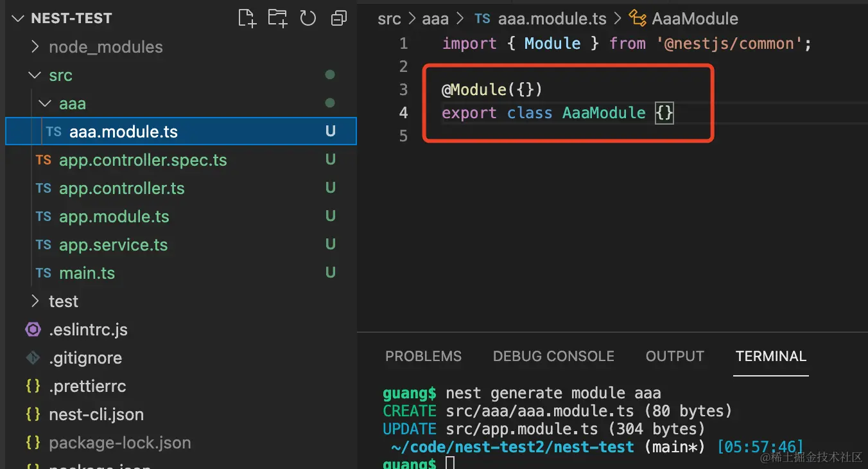Image resolution: width=868 pixels, height=469 pixels.
Task: Click the aaa segment in breadcrumb path
Action: [x=435, y=19]
